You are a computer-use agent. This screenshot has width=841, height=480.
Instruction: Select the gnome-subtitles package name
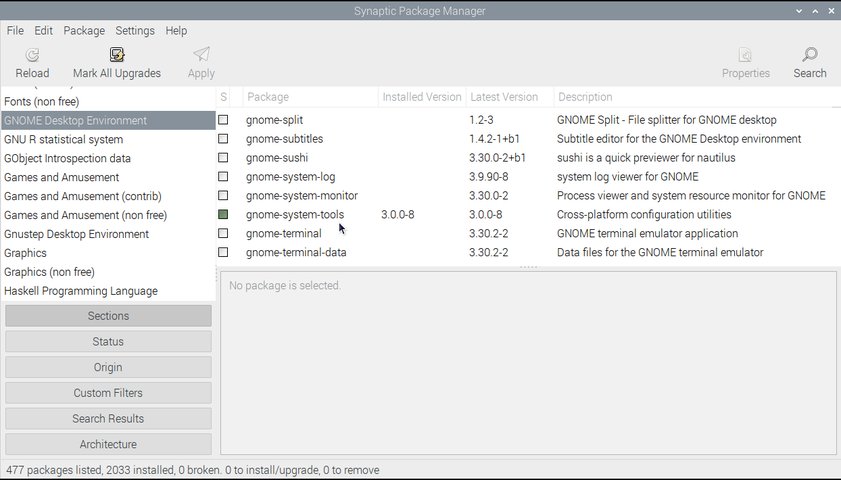tap(285, 138)
